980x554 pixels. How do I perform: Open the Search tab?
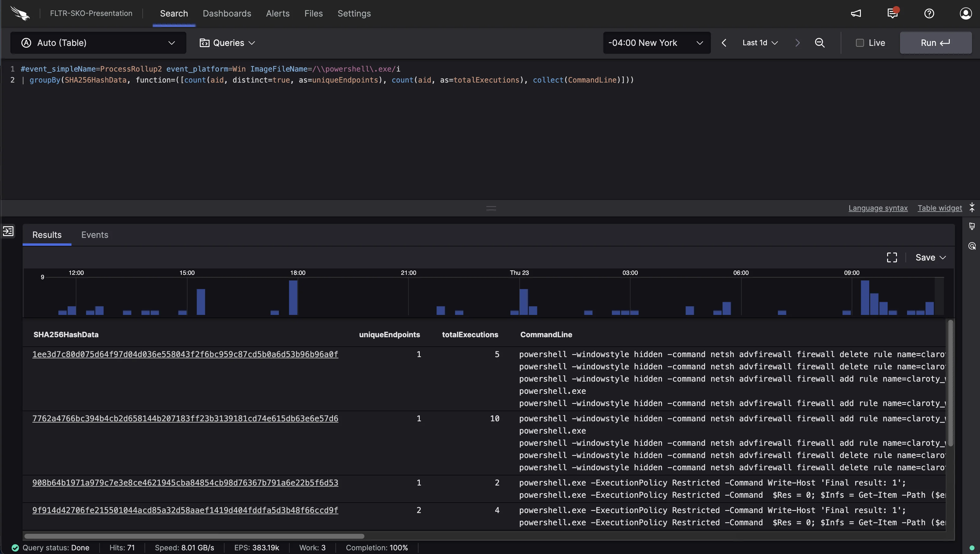174,13
